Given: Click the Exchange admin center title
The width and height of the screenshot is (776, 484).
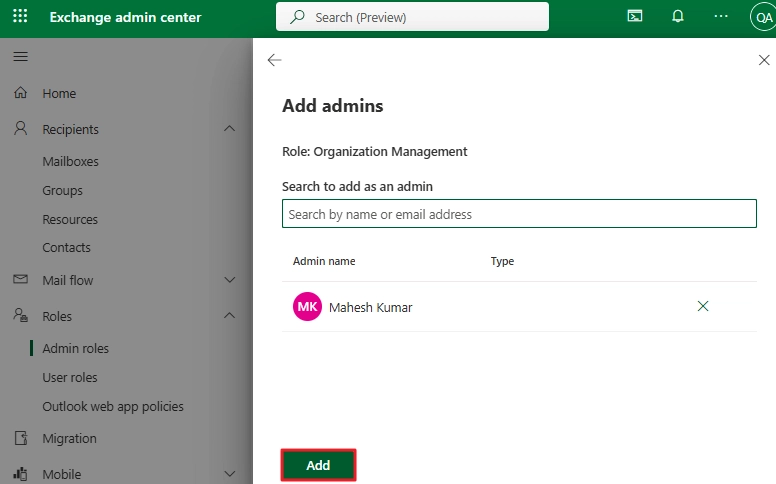Looking at the screenshot, I should coord(125,17).
